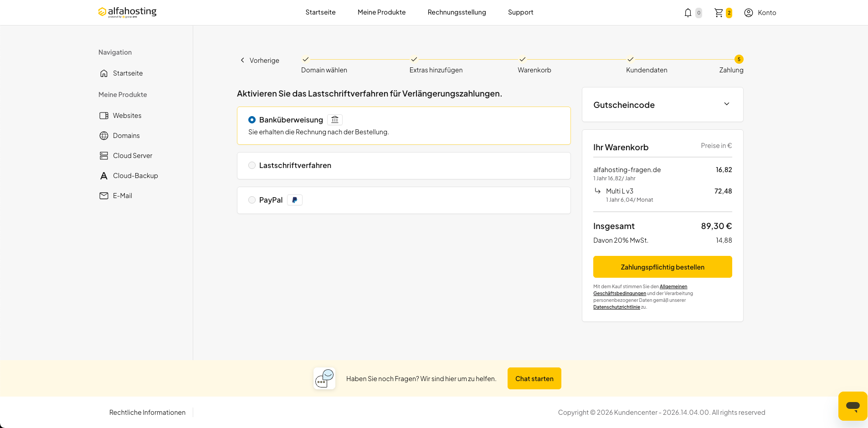Image resolution: width=868 pixels, height=428 pixels.
Task: Click the notification count badge 0
Action: (x=699, y=13)
